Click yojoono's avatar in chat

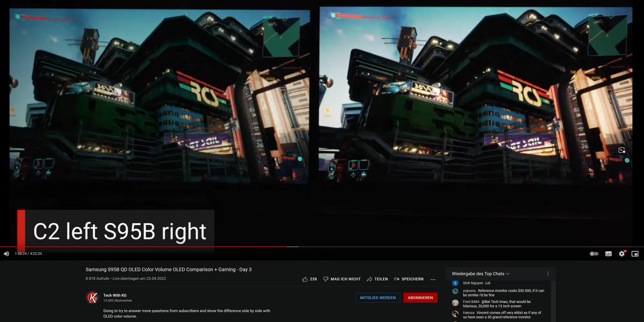455,291
